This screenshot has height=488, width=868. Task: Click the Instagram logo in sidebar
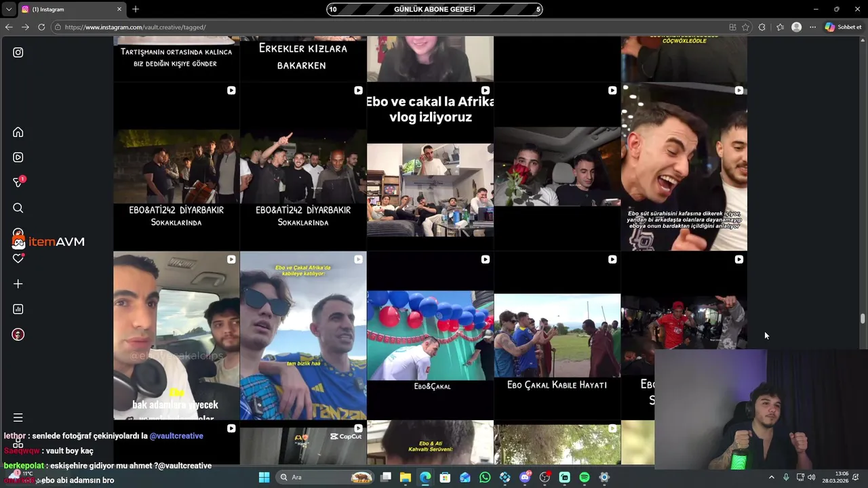tap(18, 52)
